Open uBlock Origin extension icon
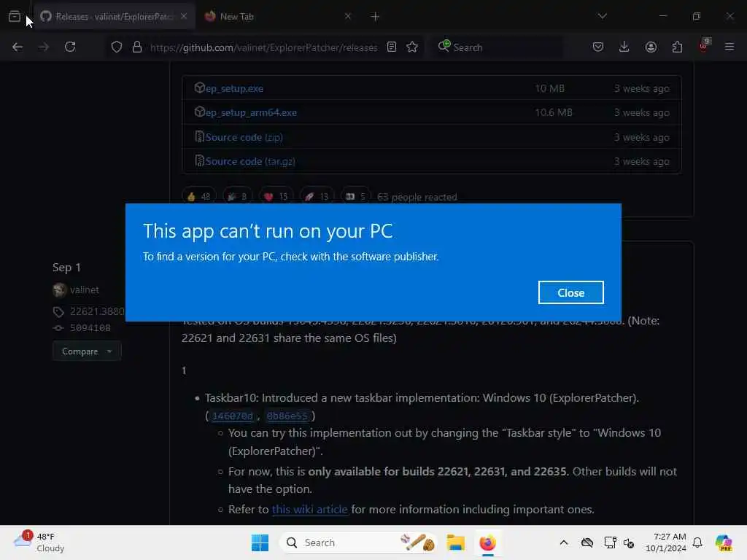Viewport: 747px width, 560px height. [704, 46]
